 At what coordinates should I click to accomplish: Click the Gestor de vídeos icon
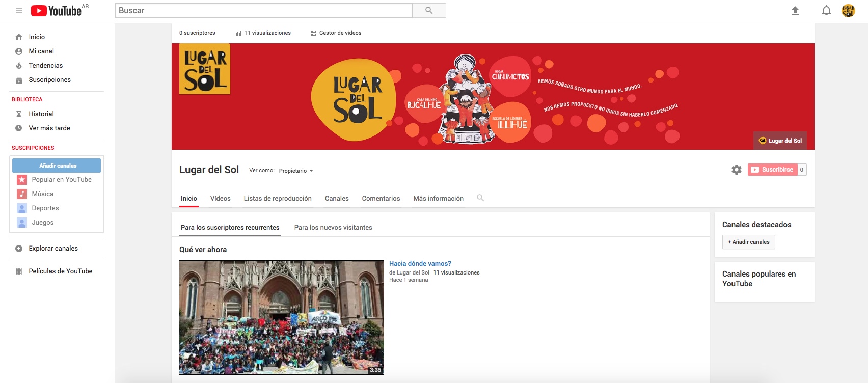point(314,33)
